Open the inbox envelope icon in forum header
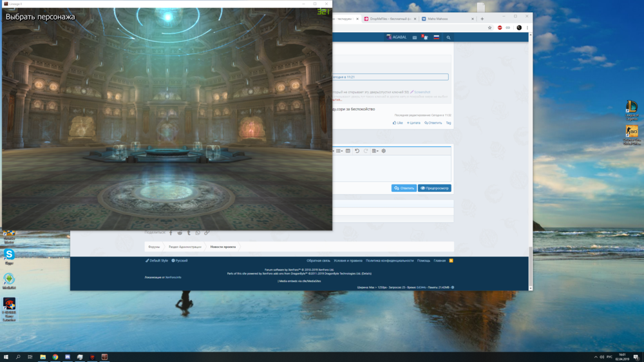The image size is (644, 362). click(415, 37)
